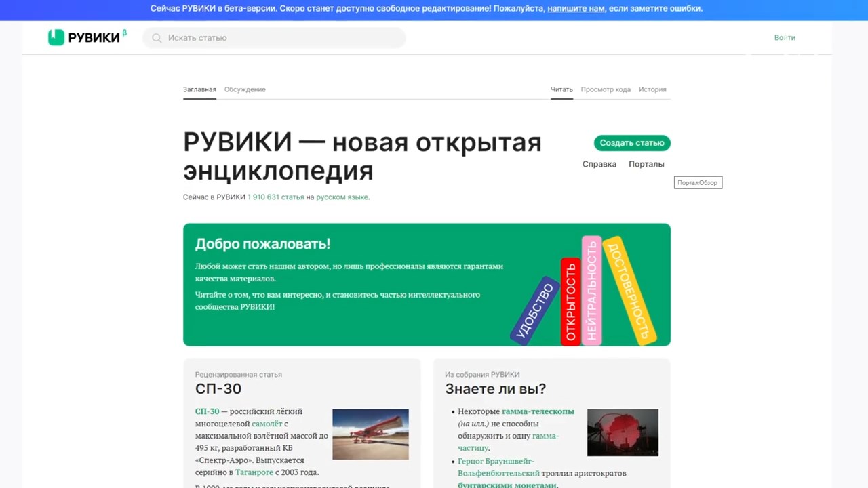Viewport: 868px width, 488px height.
Task: Click the РУВИКИ logo icon
Action: [x=56, y=38]
